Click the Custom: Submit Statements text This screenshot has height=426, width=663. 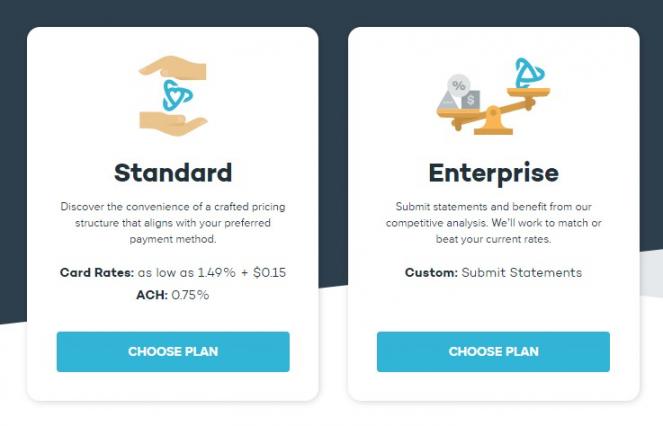click(493, 272)
